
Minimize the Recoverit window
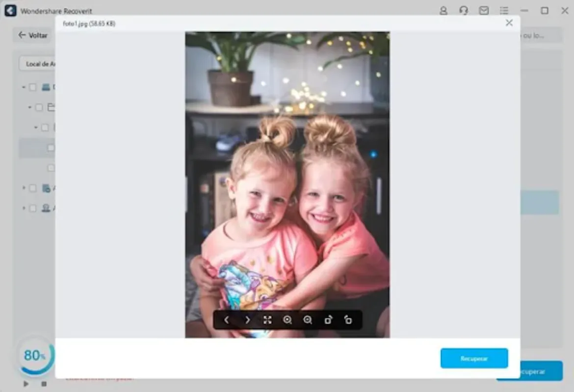point(524,11)
